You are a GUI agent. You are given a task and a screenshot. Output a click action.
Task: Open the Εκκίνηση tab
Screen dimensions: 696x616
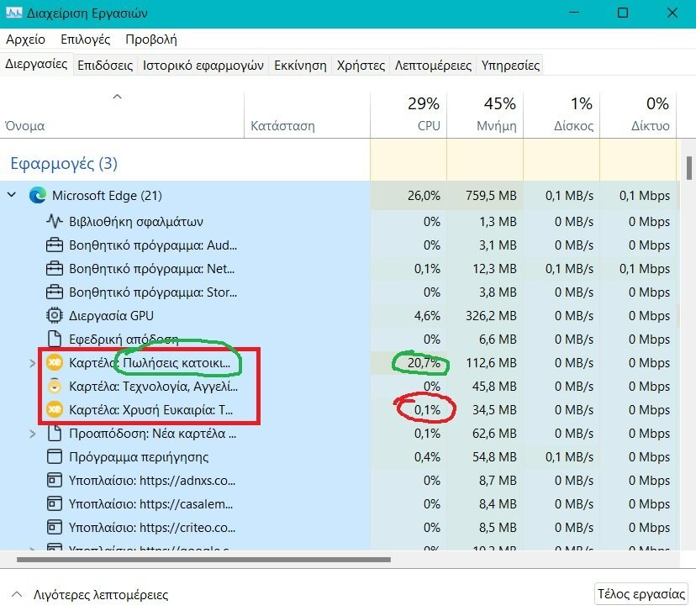pos(300,66)
